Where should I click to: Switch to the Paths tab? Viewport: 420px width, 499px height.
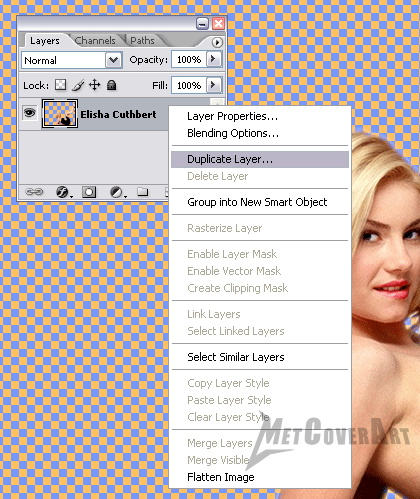click(142, 41)
